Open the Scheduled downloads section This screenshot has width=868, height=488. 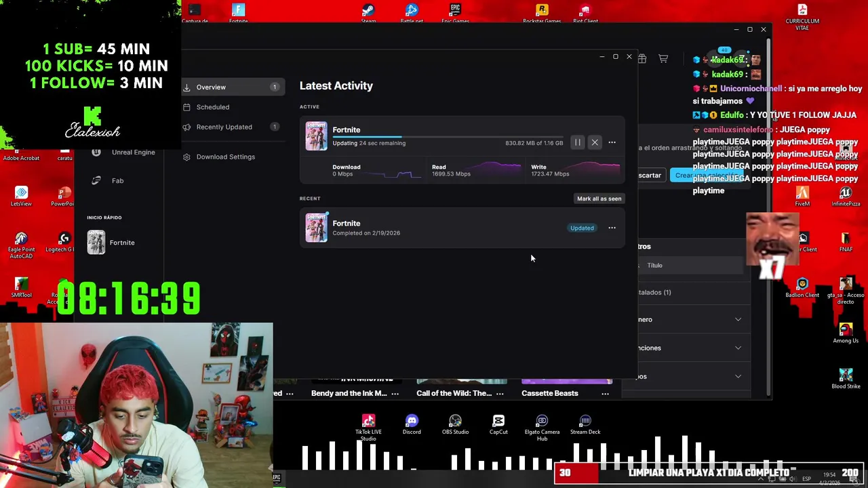(233, 107)
